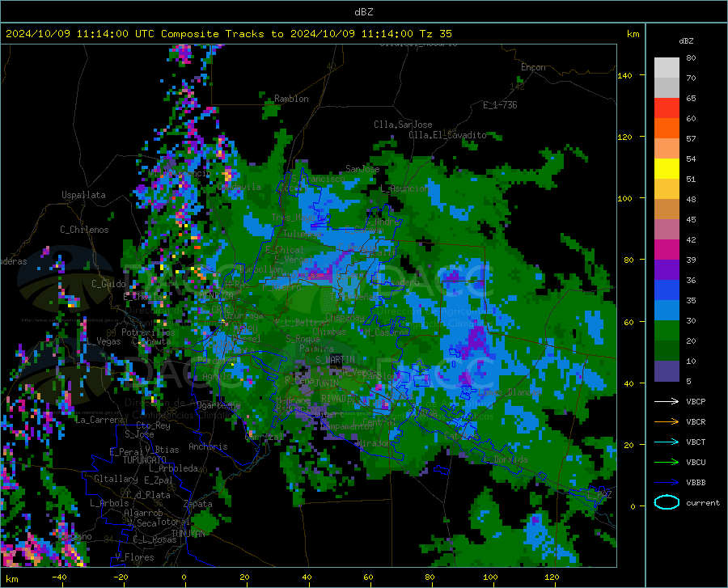Select the magenta 42 dBZ color swatch

coord(667,250)
